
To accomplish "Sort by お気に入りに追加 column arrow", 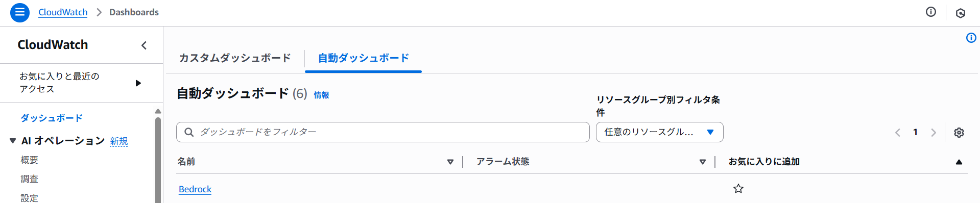I will click(959, 162).
